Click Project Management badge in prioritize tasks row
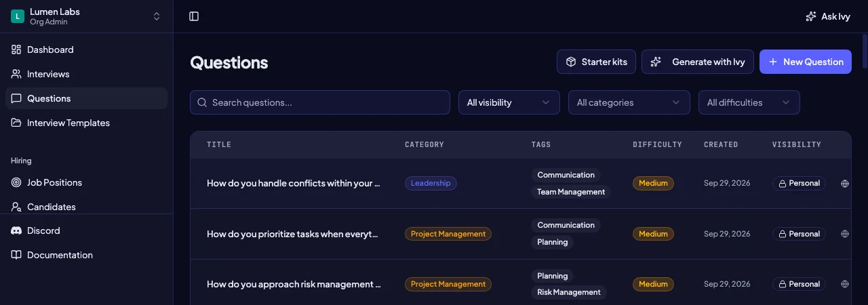 448,234
